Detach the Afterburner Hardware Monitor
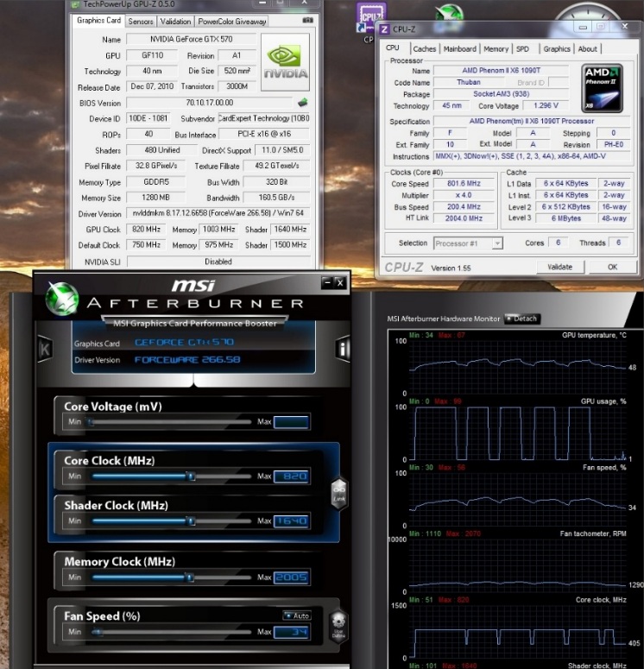 coord(522,319)
